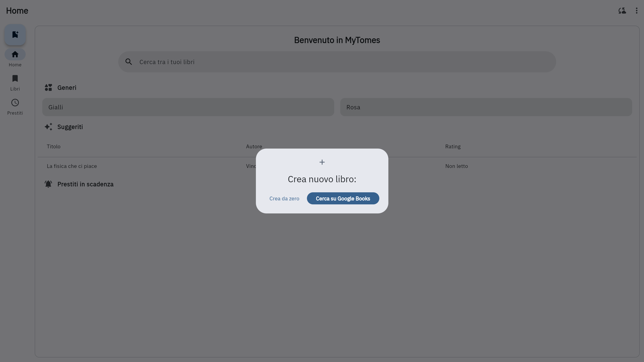Viewport: 644px width, 362px height.
Task: Choose Crea da zero
Action: pyautogui.click(x=284, y=199)
